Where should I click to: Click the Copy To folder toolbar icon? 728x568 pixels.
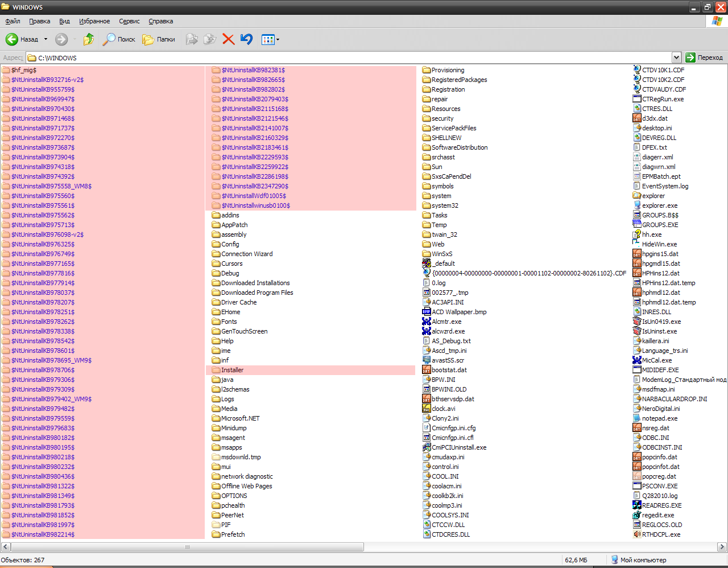tap(210, 39)
